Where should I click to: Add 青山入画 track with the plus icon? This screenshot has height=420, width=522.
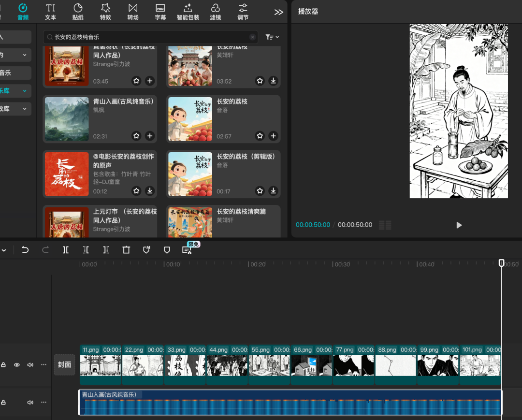(150, 136)
